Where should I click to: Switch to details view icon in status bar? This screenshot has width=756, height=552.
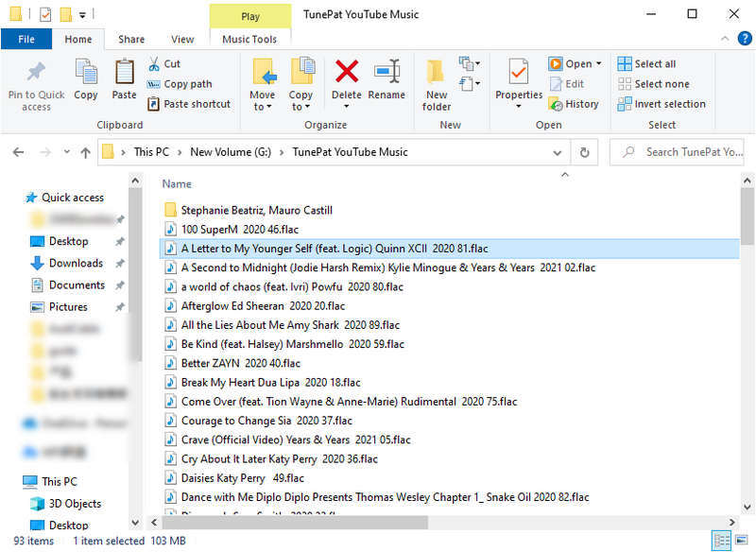pos(721,541)
